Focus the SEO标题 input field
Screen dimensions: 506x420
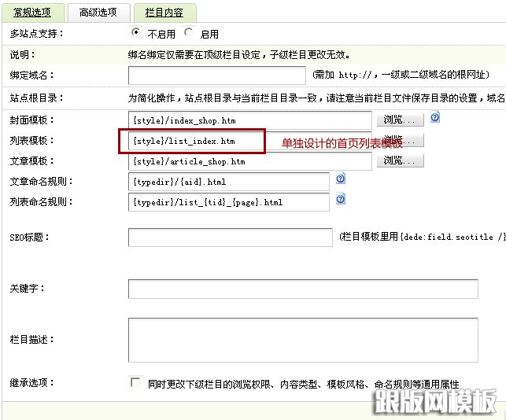point(231,238)
